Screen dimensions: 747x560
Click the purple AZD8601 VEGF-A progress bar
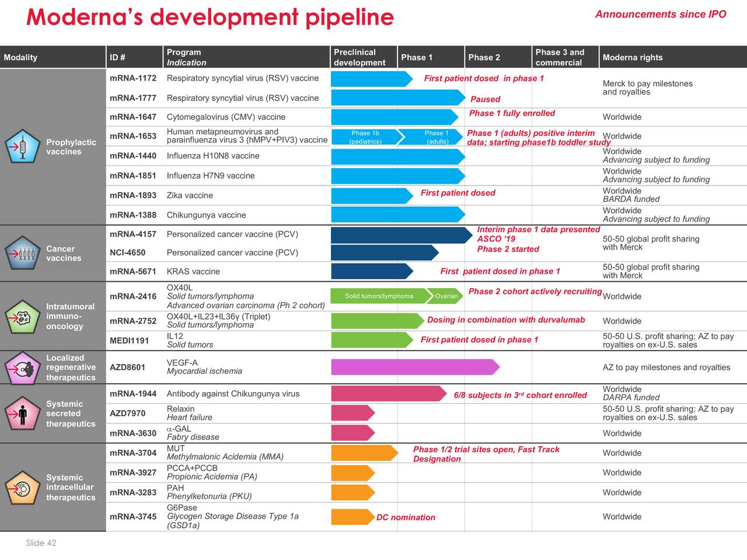click(416, 367)
